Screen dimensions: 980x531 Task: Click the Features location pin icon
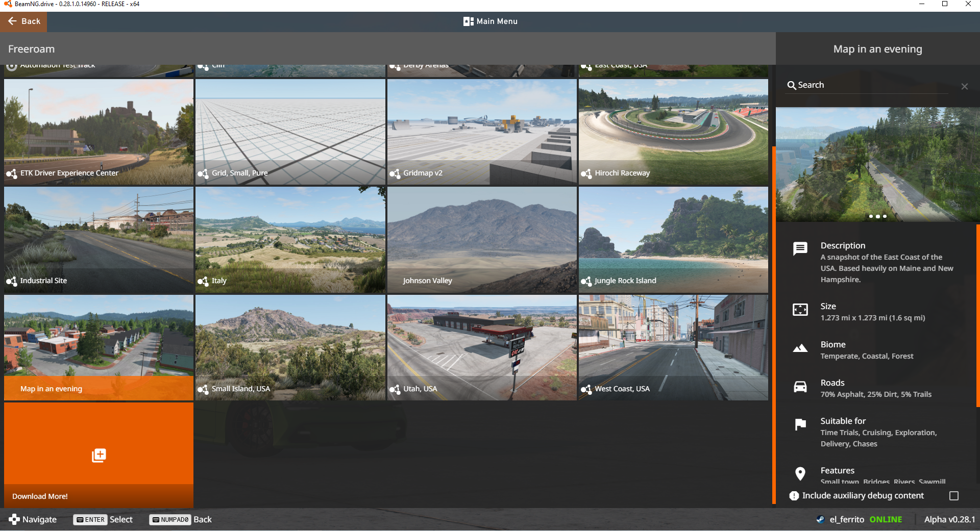click(x=800, y=474)
